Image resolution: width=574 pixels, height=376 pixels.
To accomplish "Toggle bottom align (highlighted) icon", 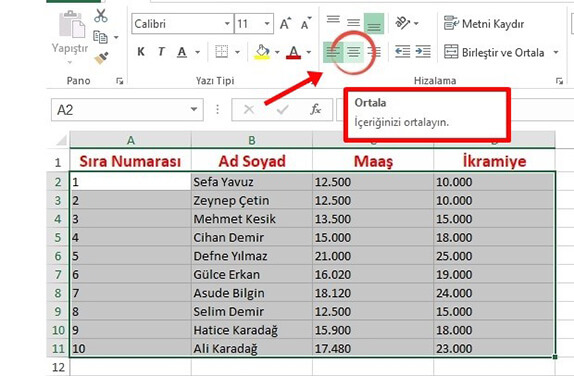I will tap(374, 24).
